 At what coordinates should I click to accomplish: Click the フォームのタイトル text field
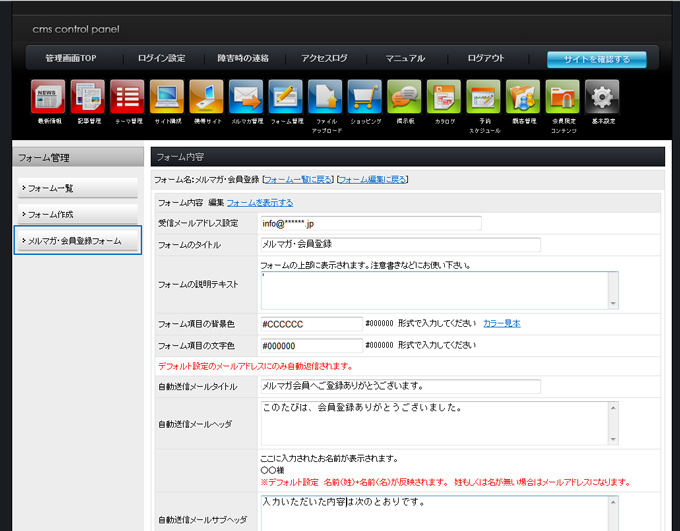[x=399, y=245]
